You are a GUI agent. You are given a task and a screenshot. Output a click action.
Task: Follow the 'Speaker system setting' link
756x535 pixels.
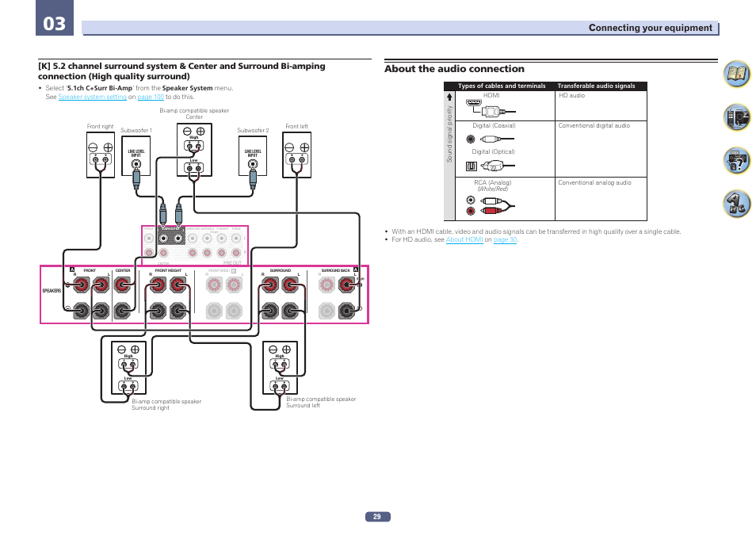pos(92,97)
